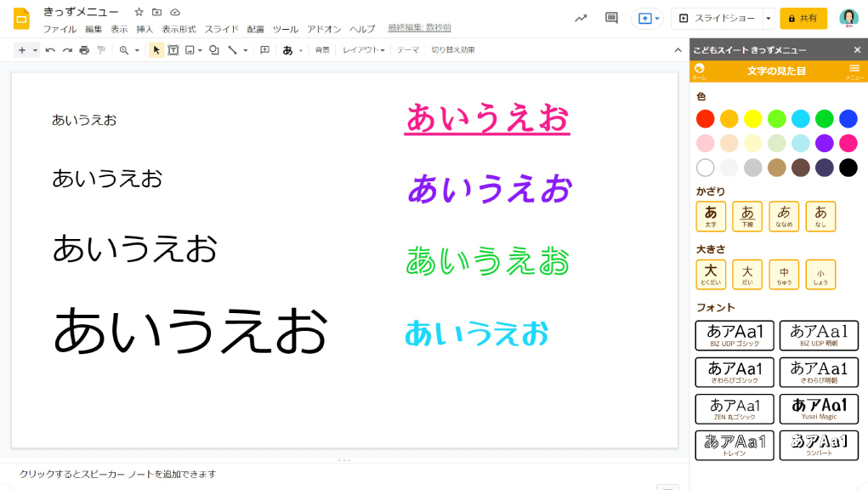Toggle ななめ italic decoration
Image resolution: width=868 pixels, height=490 pixels.
(x=784, y=216)
